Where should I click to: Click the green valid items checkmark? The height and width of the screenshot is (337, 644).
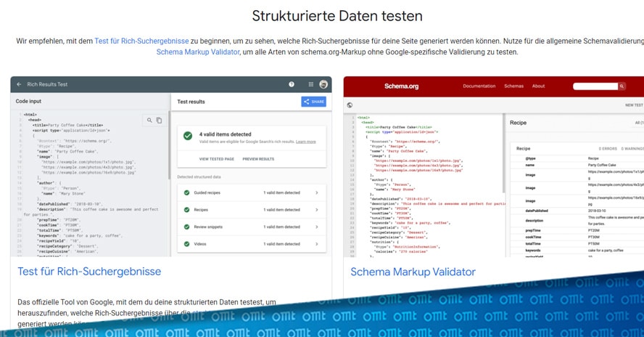[188, 136]
